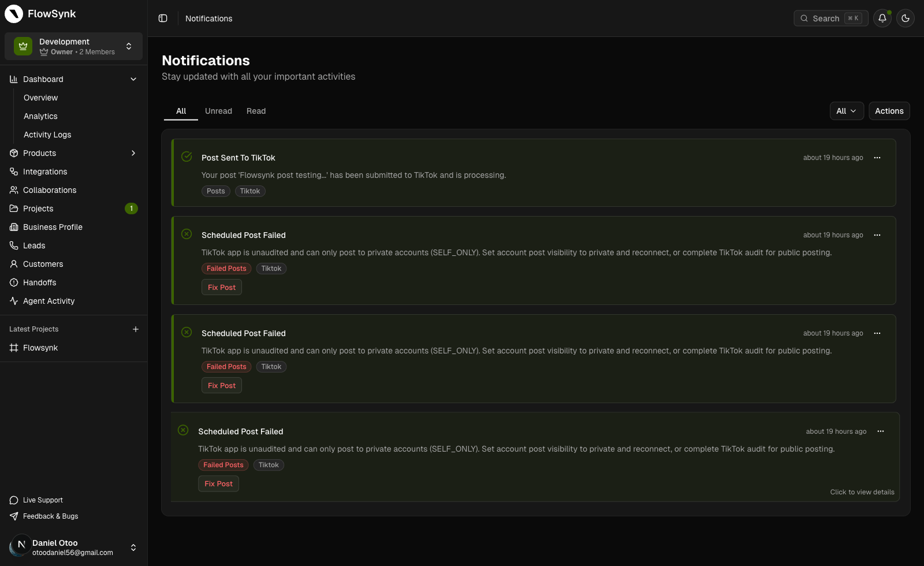
Task: Switch to the Read notifications tab
Action: [x=256, y=111]
